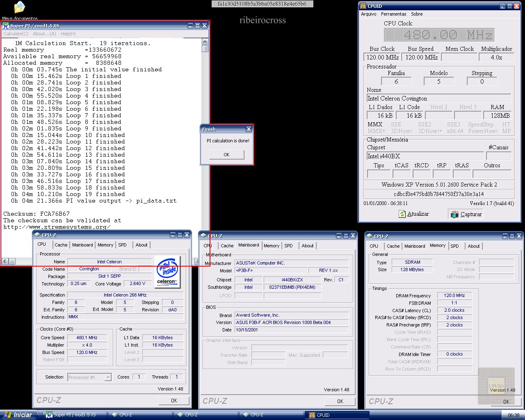Click the Manufacturer value ASUSTeK Computer INC.

pyautogui.click(x=292, y=263)
